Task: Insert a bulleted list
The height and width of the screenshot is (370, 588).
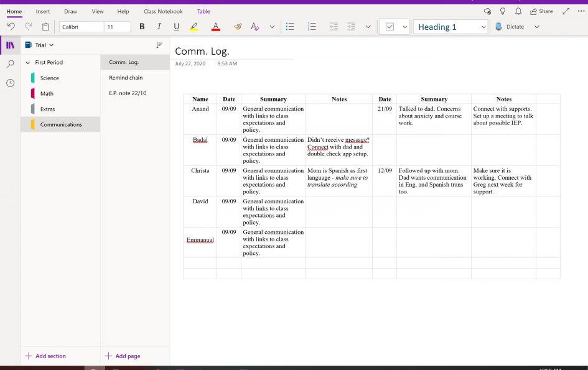Action: coord(290,27)
